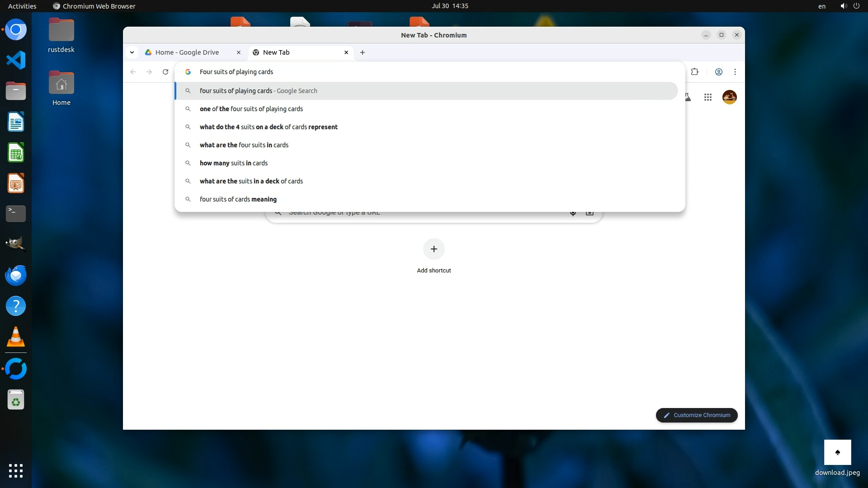Select suggestion 'four suits of cards meaning'
This screenshot has height=488, width=868.
238,199
